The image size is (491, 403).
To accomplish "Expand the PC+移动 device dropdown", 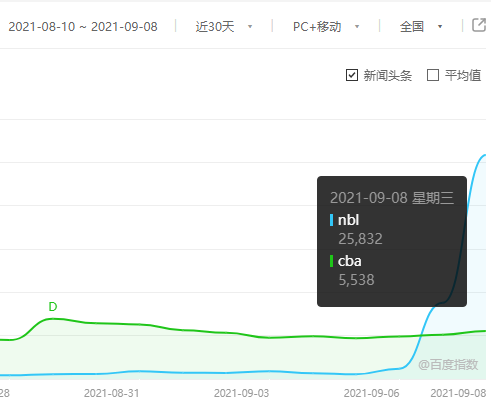I will click(x=326, y=27).
